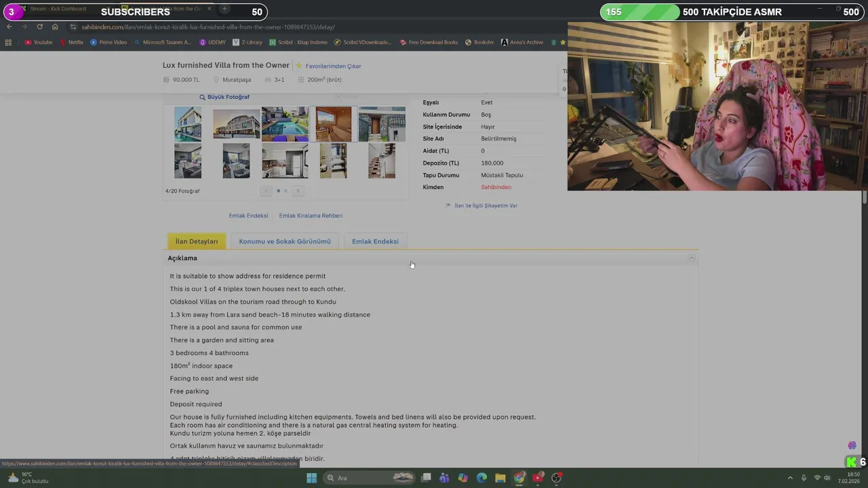
Task: Open OBS Studio from the taskbar
Action: click(556, 478)
